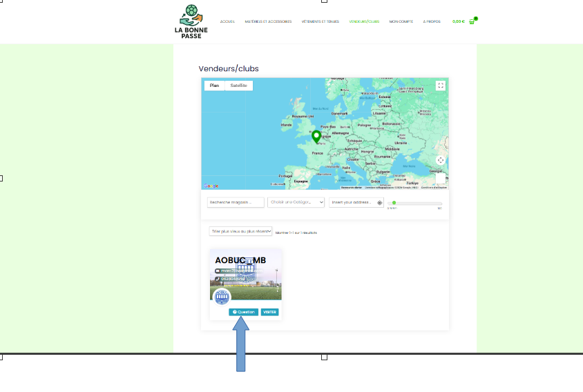
Task: Click the 'Question' button on vendor card
Action: pos(244,312)
